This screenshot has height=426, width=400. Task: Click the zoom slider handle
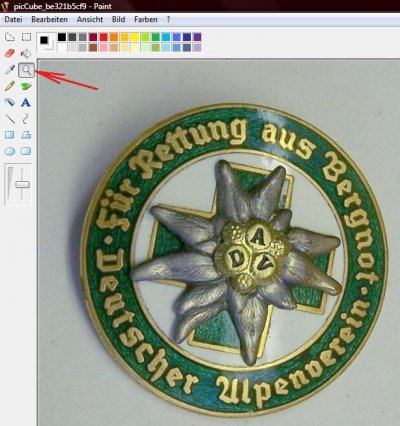coord(22,184)
